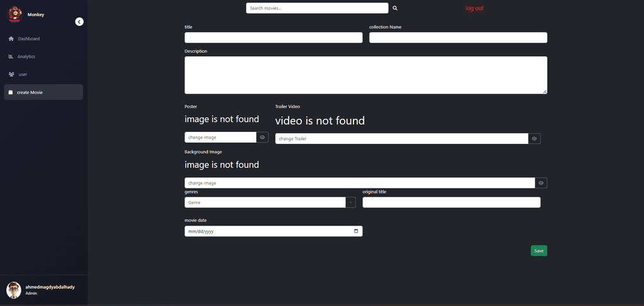Click the Analytics chart icon
Screen dimensions: 644x306
tap(11, 57)
